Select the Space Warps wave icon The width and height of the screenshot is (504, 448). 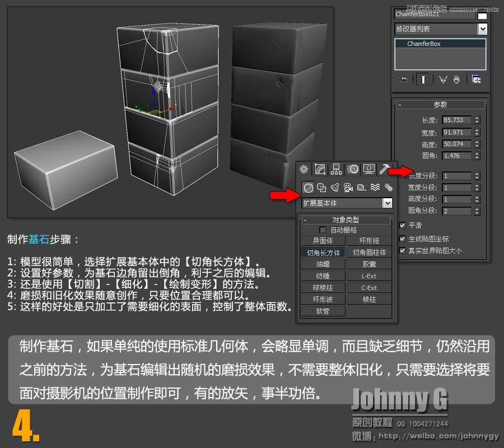coord(375,188)
